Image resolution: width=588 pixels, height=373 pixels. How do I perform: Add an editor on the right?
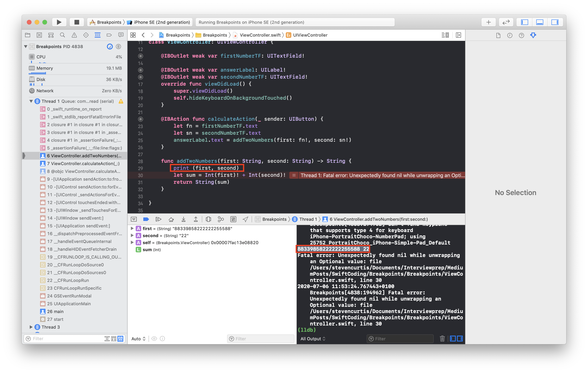tap(458, 35)
